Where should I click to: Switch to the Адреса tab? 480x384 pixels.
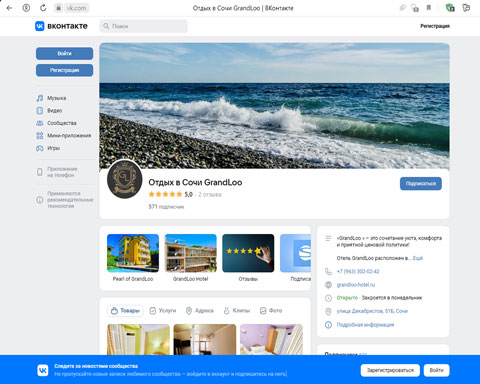coord(199,311)
